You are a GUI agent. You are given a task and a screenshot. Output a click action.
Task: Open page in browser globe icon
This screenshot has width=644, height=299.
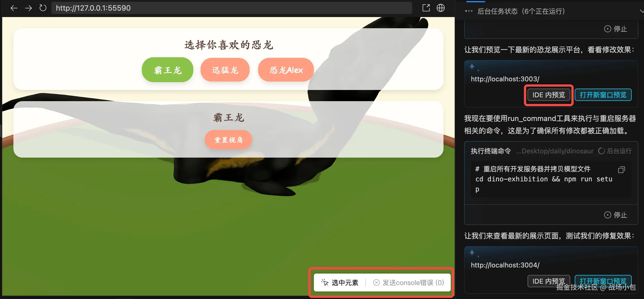pyautogui.click(x=441, y=8)
